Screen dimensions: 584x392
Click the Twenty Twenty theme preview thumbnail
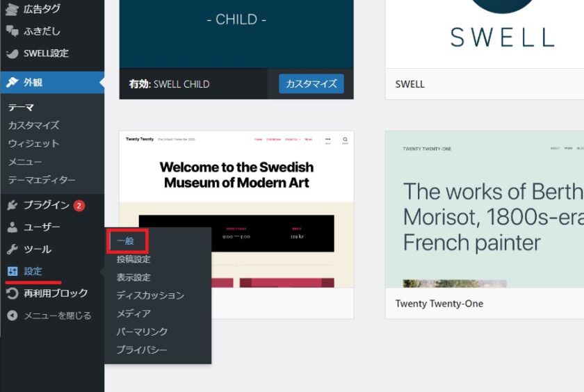(236, 209)
